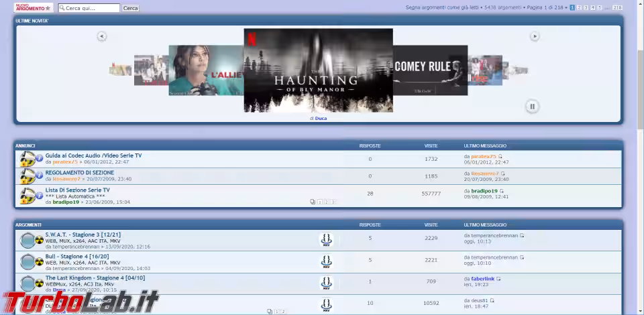Open the 'Lista Di Sezione Serie TV' topic
The width and height of the screenshot is (644, 315).
tap(78, 190)
